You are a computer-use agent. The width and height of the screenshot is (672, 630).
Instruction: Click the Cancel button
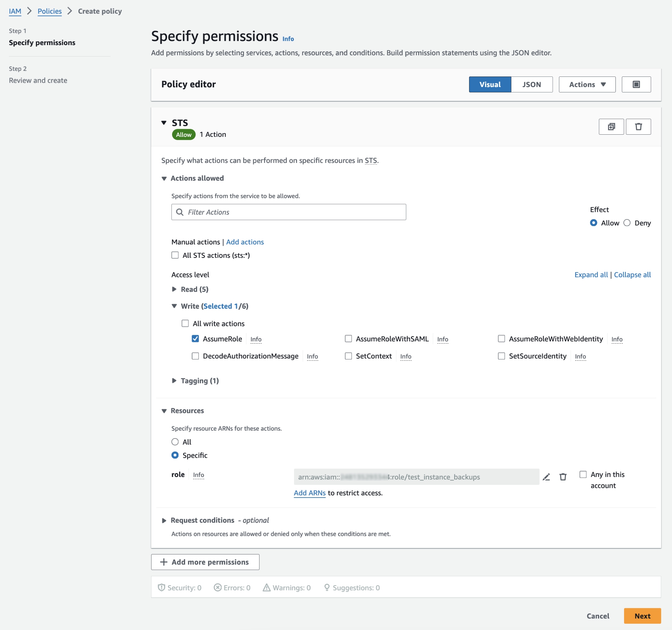[x=598, y=616]
